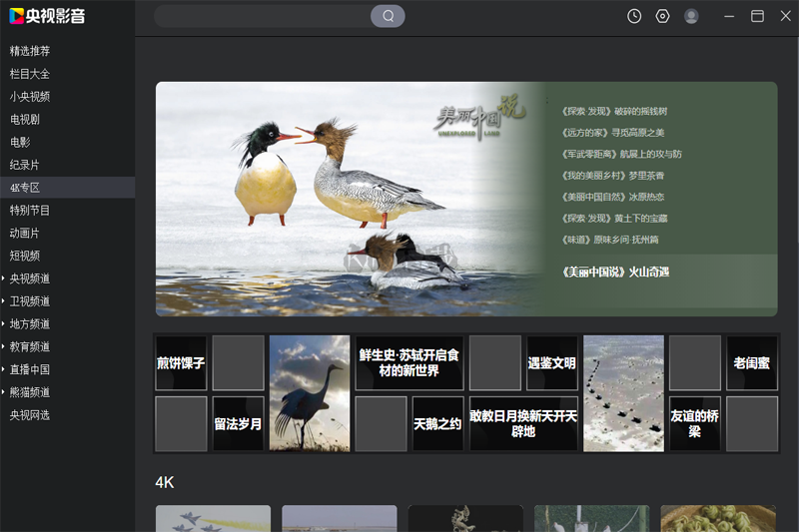Open the 纪录片 sidebar category

(24, 165)
